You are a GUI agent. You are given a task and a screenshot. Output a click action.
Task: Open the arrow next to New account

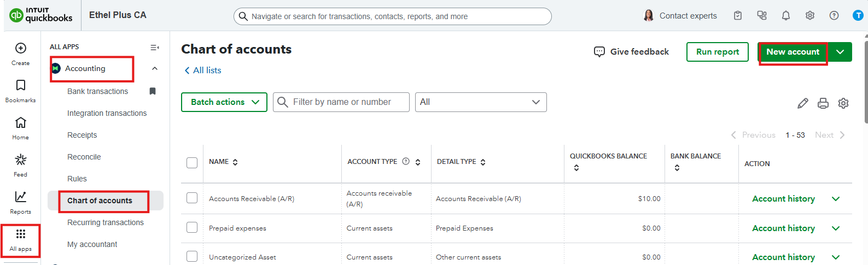click(840, 52)
